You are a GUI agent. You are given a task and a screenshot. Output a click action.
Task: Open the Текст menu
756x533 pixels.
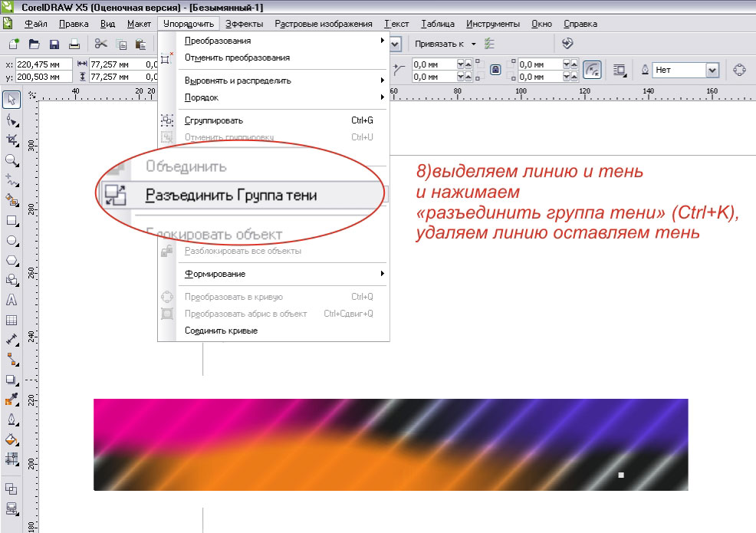[396, 24]
